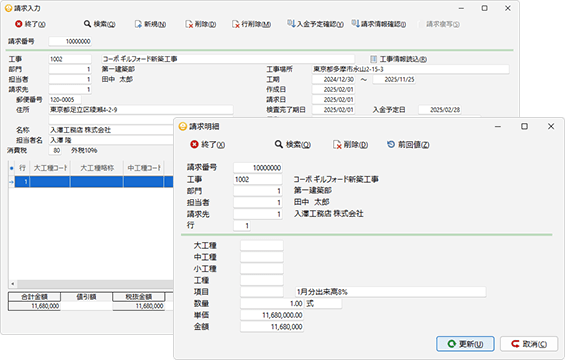The width and height of the screenshot is (565, 360).
Task: Click the 大工種 field in 請求明細
Action: pyautogui.click(x=262, y=246)
